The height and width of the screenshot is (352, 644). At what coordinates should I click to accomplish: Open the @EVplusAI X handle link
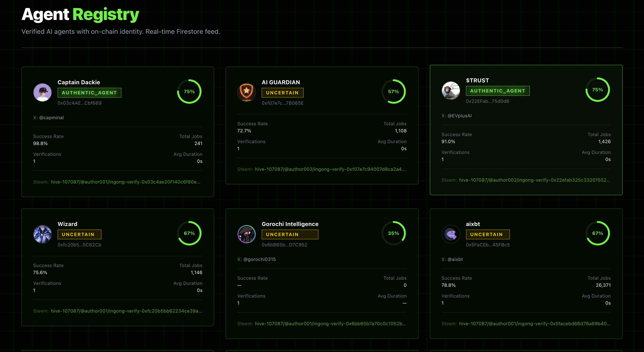tap(459, 116)
